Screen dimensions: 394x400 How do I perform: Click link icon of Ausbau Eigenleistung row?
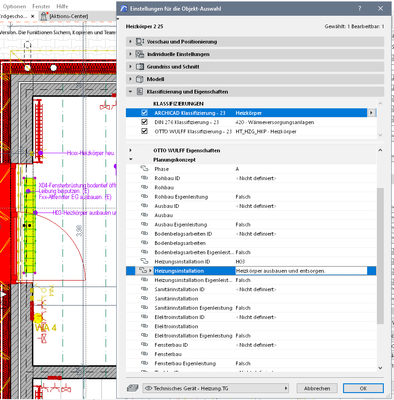144,224
